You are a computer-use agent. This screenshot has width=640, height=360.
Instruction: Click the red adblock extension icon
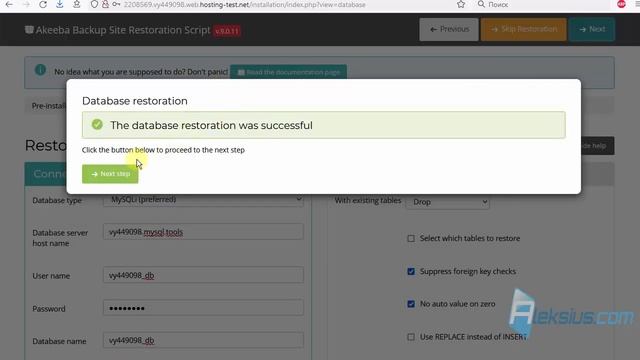click(x=621, y=4)
